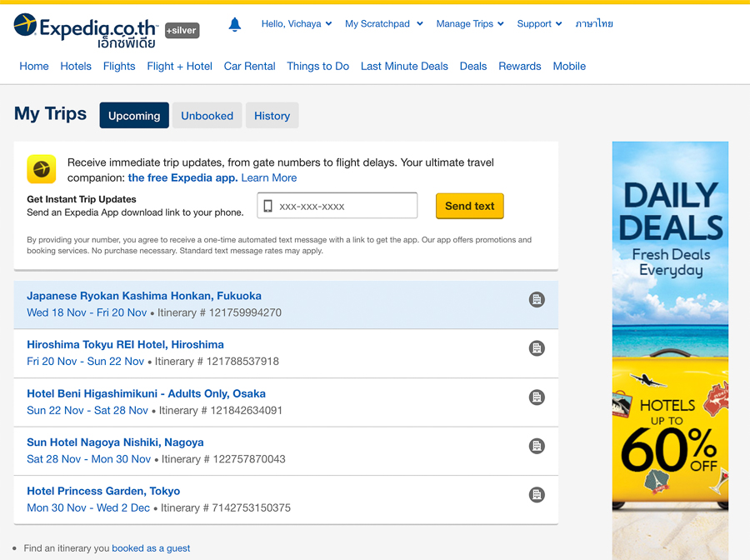Switch to the Unbooked tab
Viewport: 750px width, 560px height.
(x=207, y=115)
